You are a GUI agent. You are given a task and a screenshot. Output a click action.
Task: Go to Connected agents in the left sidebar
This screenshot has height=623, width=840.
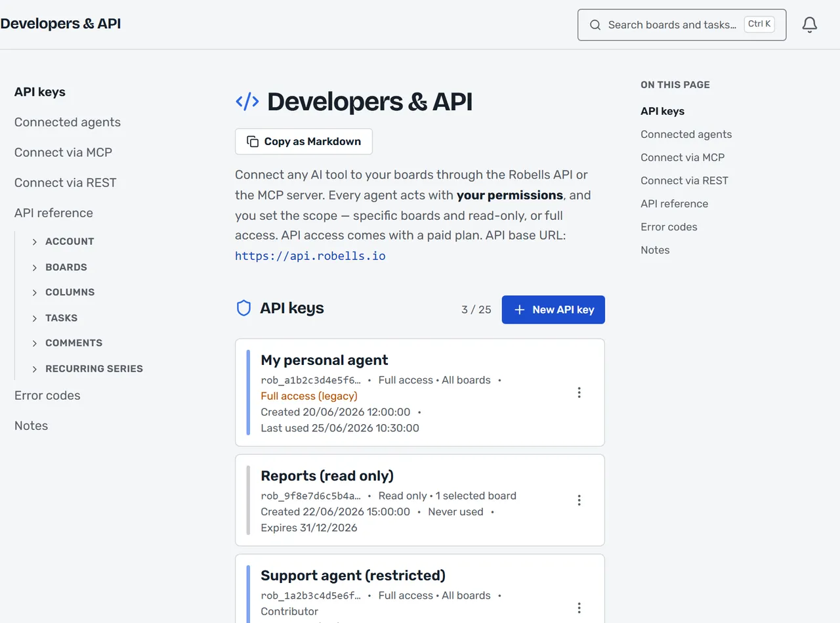point(68,122)
